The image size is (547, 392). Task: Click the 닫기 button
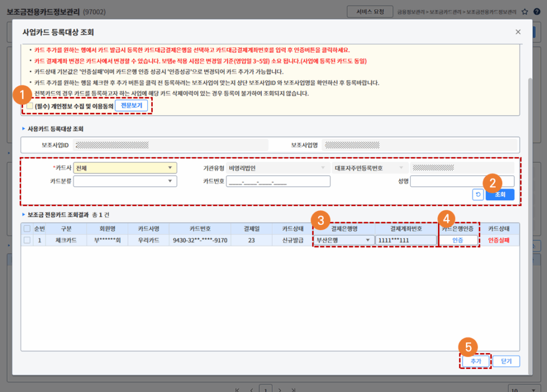pyautogui.click(x=506, y=361)
